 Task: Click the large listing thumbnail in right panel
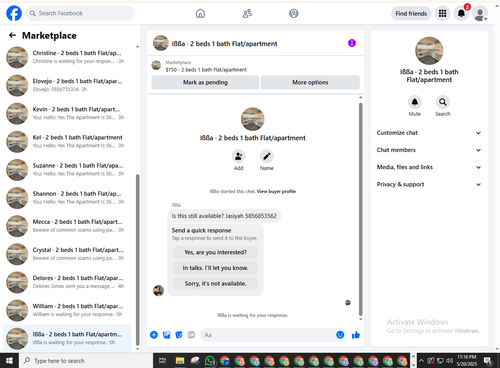coord(429,51)
